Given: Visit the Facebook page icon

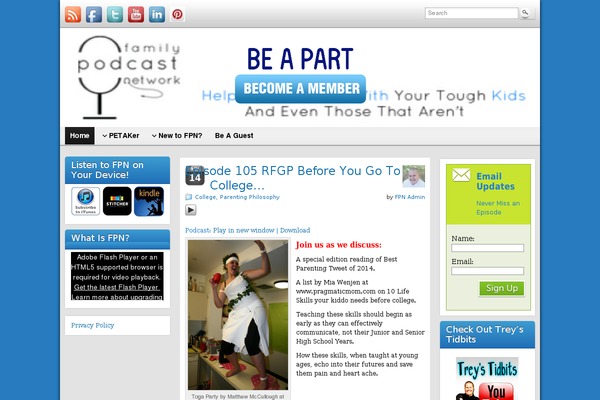Looking at the screenshot, I should (x=94, y=15).
